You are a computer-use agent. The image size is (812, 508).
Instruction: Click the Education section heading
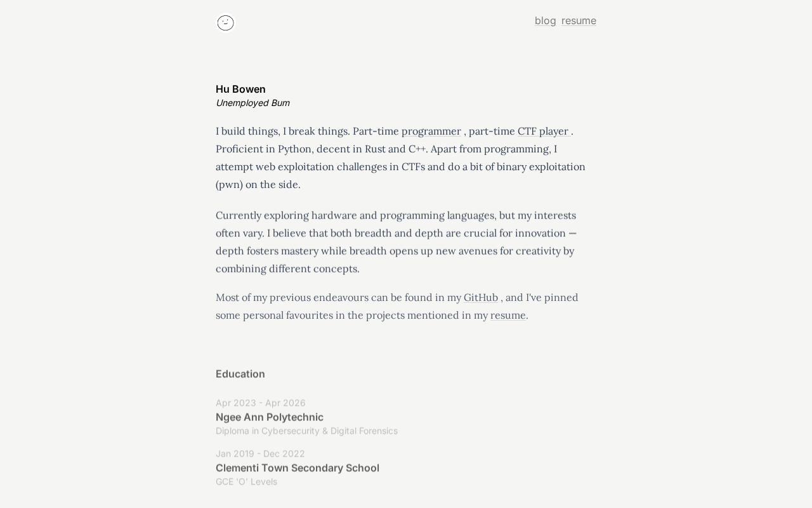point(240,373)
